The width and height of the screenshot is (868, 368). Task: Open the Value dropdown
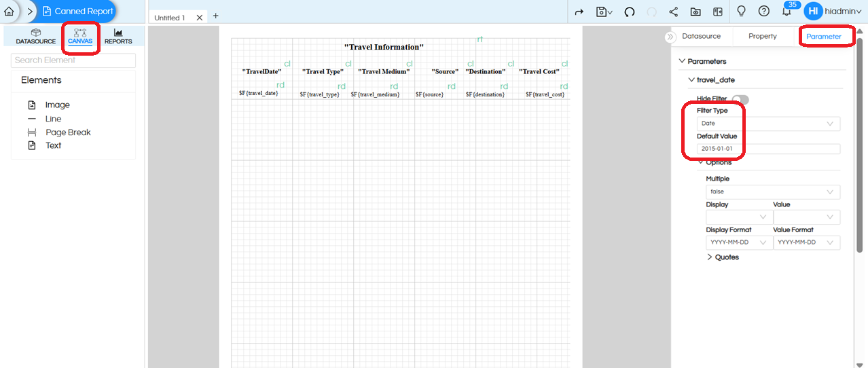[x=806, y=217]
